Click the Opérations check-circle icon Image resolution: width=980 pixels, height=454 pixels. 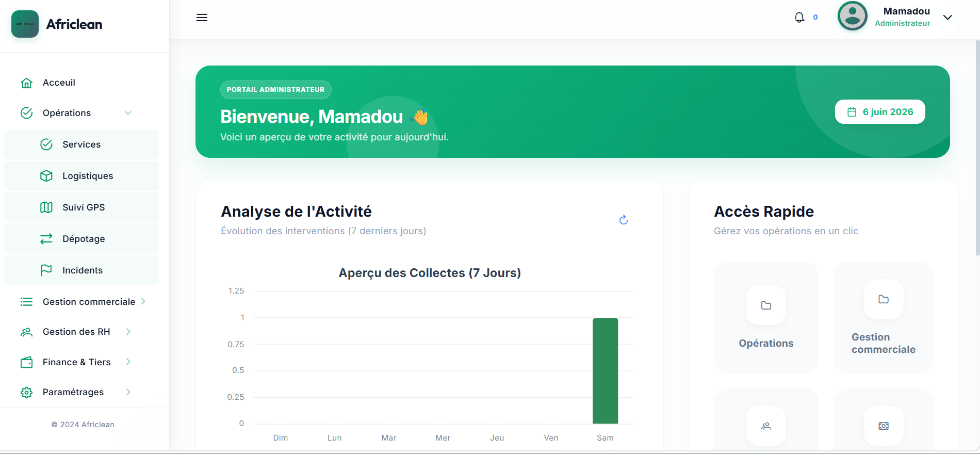coord(26,113)
